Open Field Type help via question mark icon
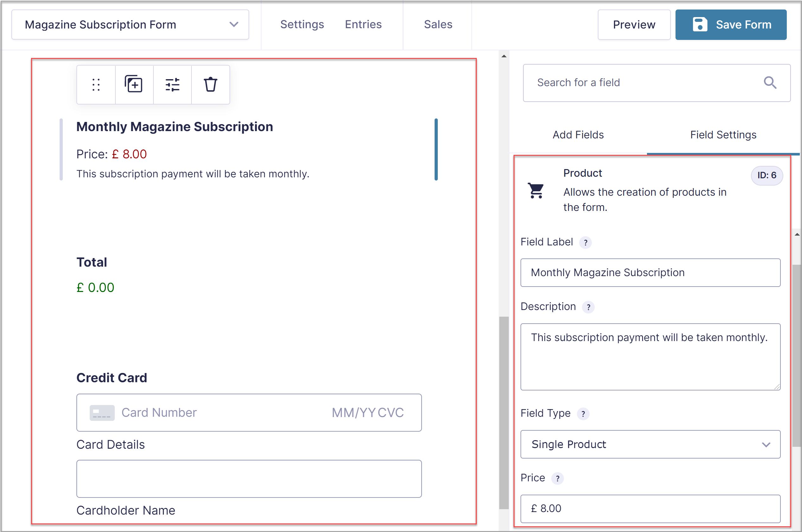 click(x=584, y=414)
